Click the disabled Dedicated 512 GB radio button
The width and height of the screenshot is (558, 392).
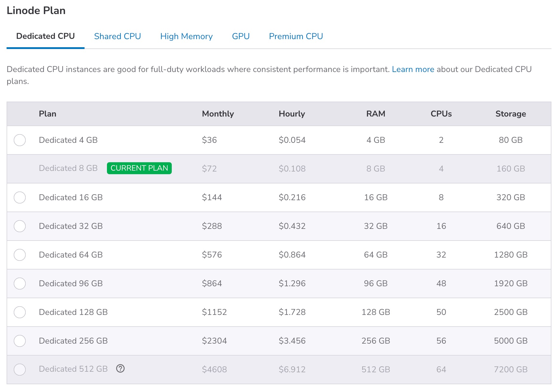pos(20,370)
